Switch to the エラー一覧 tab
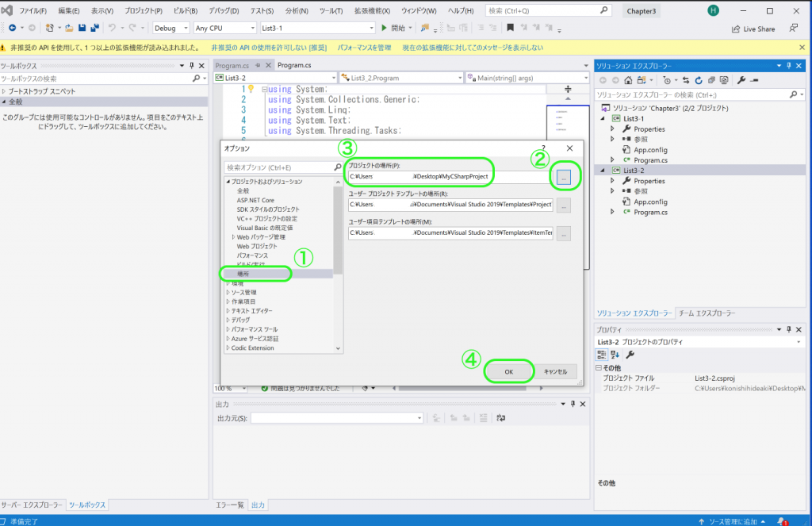 pos(229,505)
